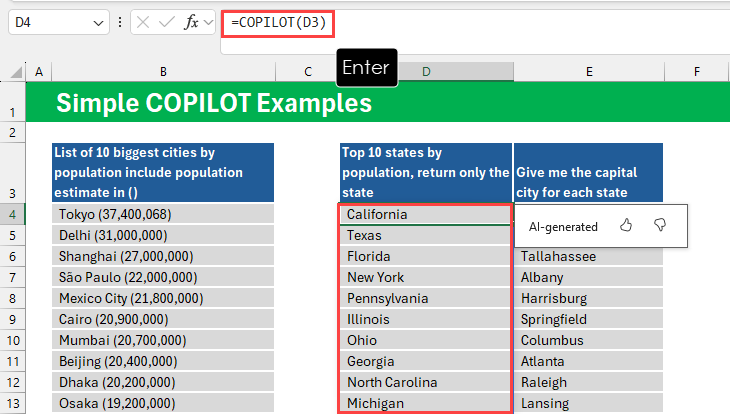The width and height of the screenshot is (730, 414).
Task: Select row 13 header
Action: click(13, 403)
